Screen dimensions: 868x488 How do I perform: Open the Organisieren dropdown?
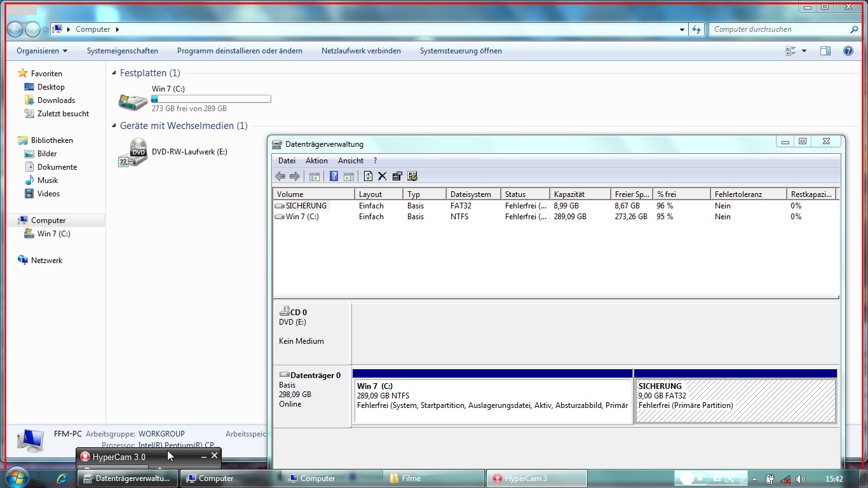42,51
